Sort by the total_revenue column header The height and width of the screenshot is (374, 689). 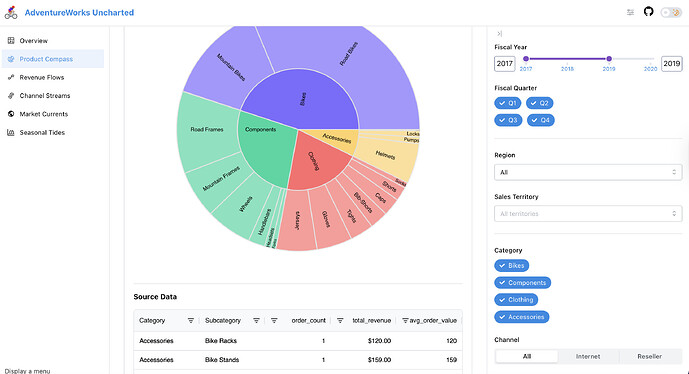(371, 321)
